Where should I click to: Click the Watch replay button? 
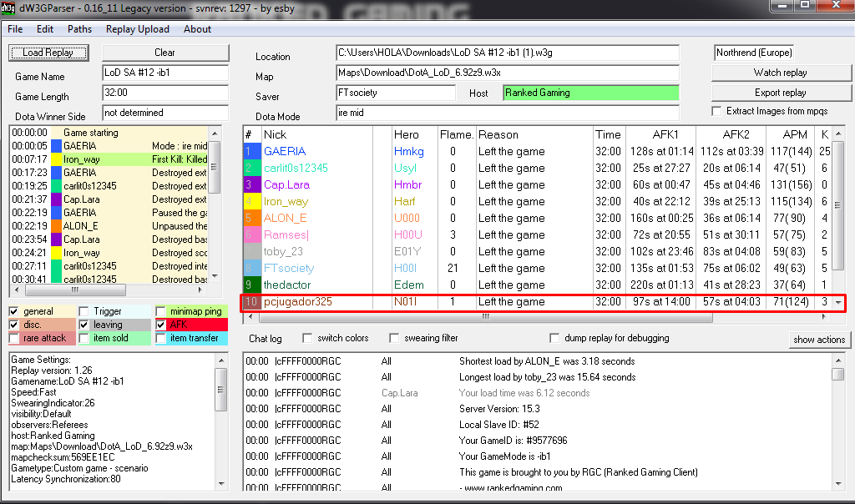(x=781, y=73)
